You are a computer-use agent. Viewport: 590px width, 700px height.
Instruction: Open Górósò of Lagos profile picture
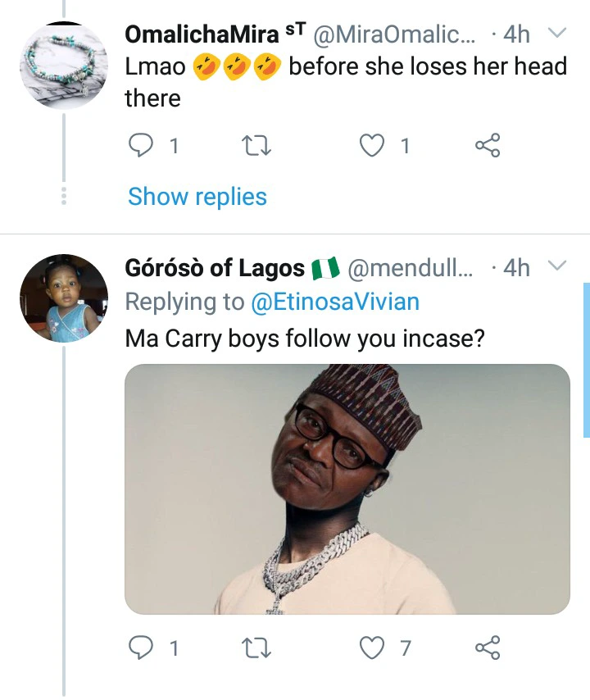point(64,297)
